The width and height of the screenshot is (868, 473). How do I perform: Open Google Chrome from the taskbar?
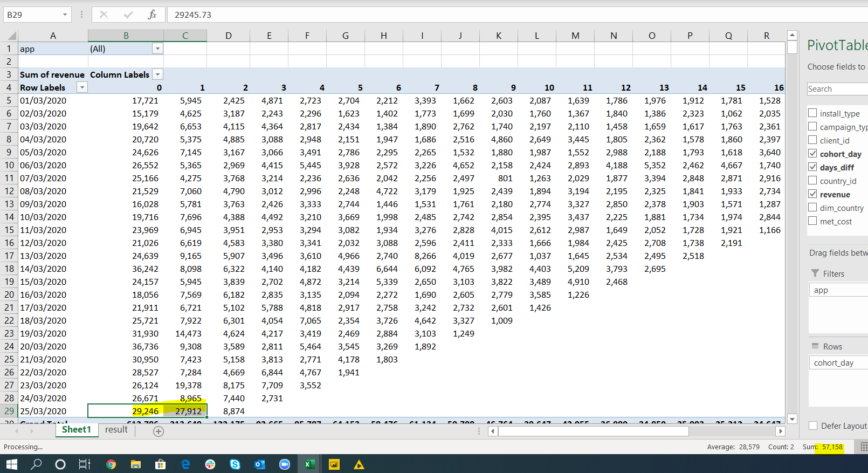coord(111,464)
